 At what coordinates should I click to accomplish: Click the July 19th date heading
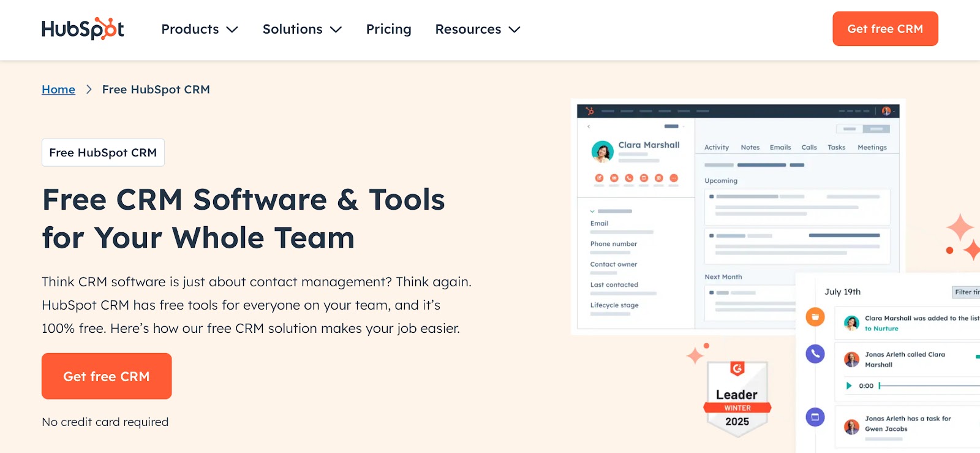pos(842,292)
